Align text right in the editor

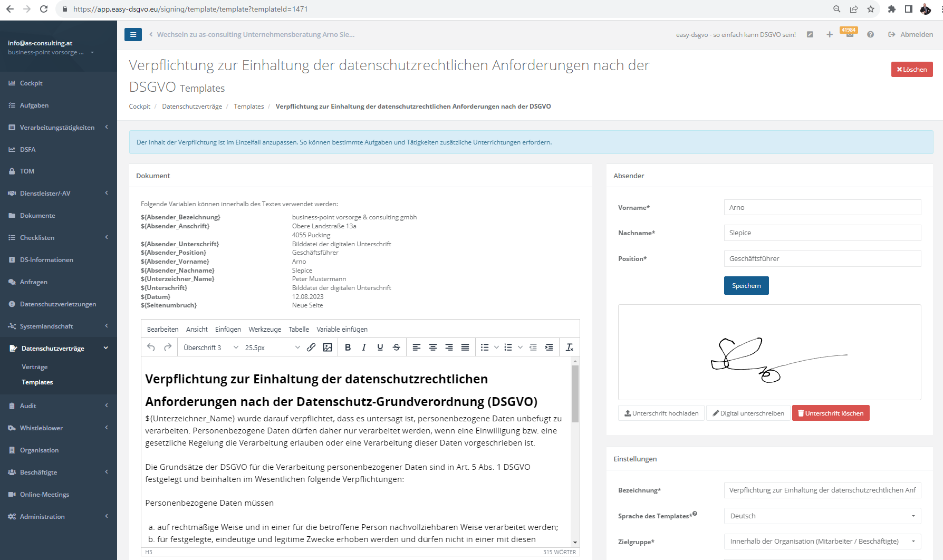pyautogui.click(x=449, y=347)
